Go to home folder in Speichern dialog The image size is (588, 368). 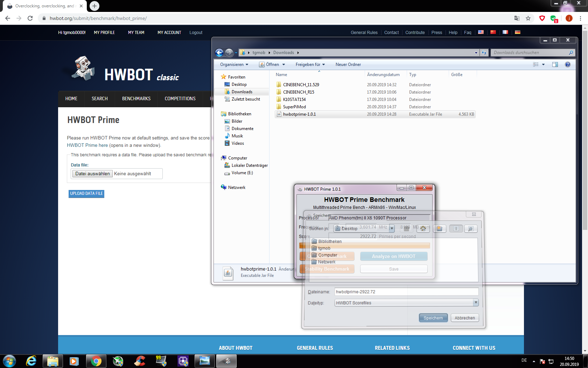(x=423, y=229)
